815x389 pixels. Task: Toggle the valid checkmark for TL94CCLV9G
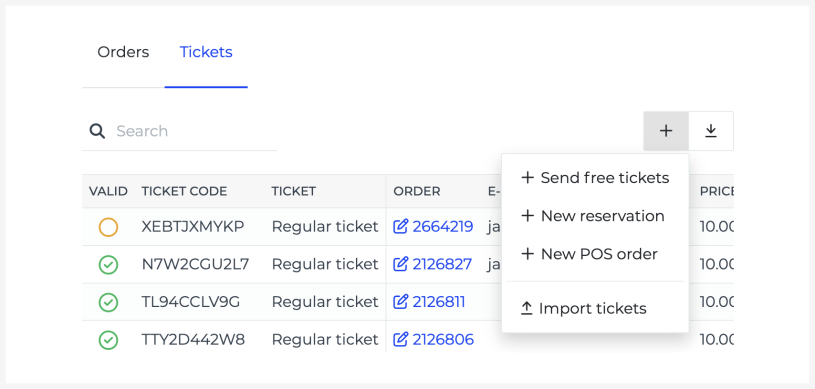[x=108, y=302]
